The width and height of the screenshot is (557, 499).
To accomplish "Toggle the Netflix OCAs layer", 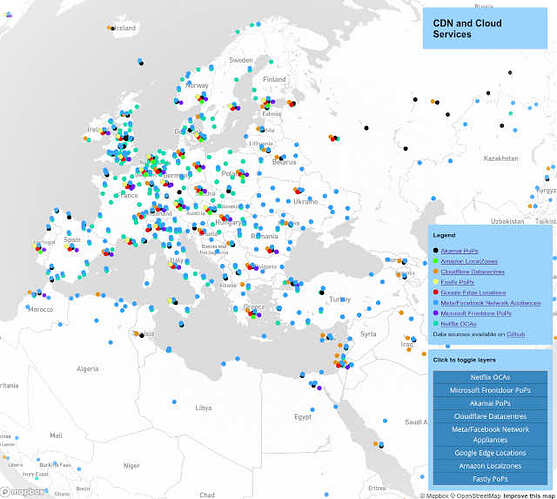I will [490, 377].
